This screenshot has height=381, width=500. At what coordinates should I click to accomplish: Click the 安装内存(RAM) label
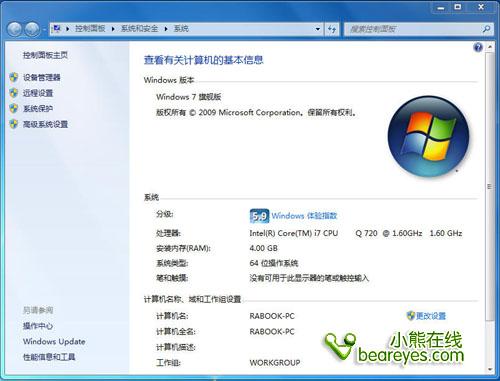183,248
